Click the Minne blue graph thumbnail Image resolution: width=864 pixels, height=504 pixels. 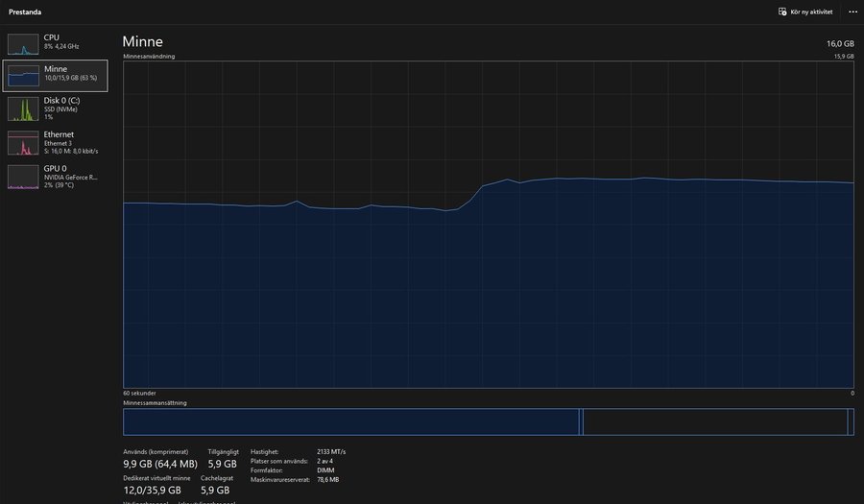point(24,76)
